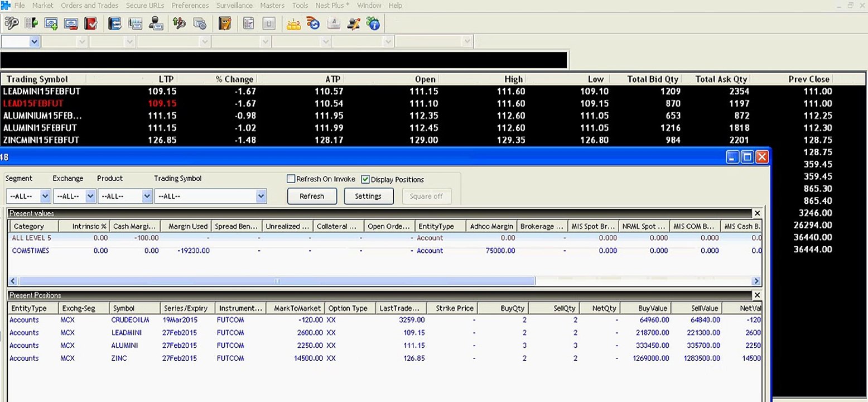This screenshot has height=402, width=868.
Task: Click the Settings button
Action: pos(368,197)
